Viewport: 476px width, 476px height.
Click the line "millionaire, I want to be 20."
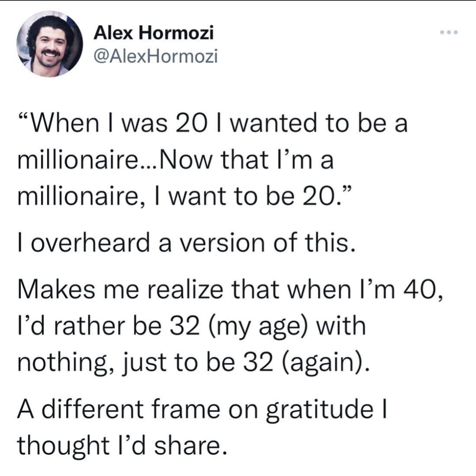point(184,197)
